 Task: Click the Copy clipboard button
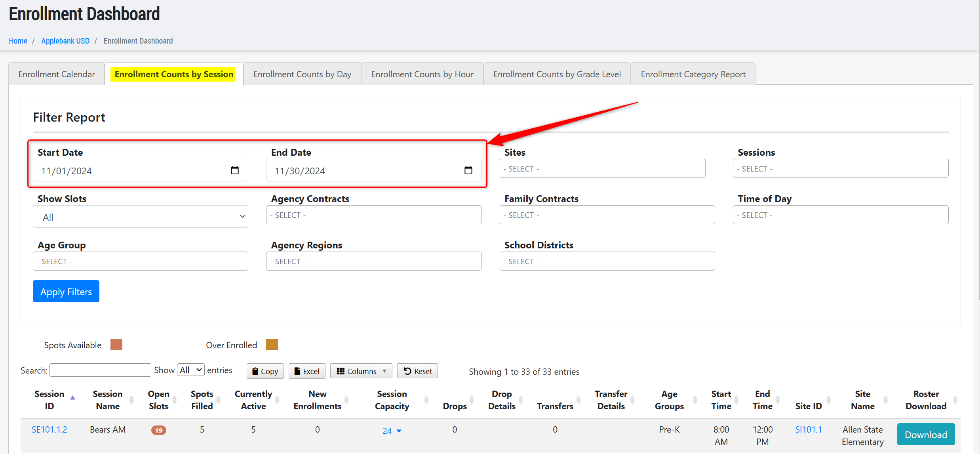265,371
